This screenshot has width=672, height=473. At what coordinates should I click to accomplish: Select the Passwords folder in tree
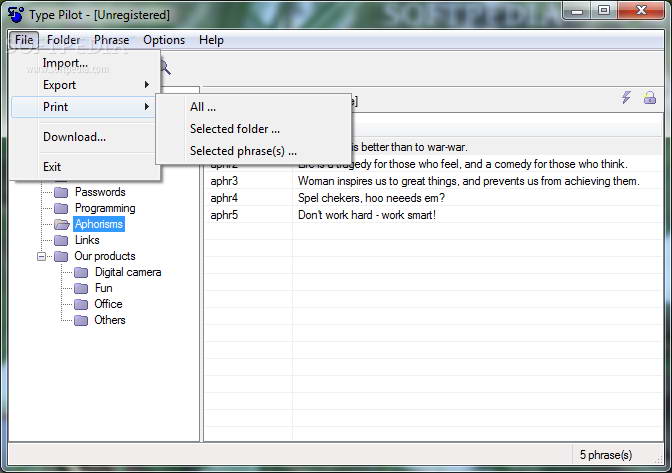tap(100, 192)
